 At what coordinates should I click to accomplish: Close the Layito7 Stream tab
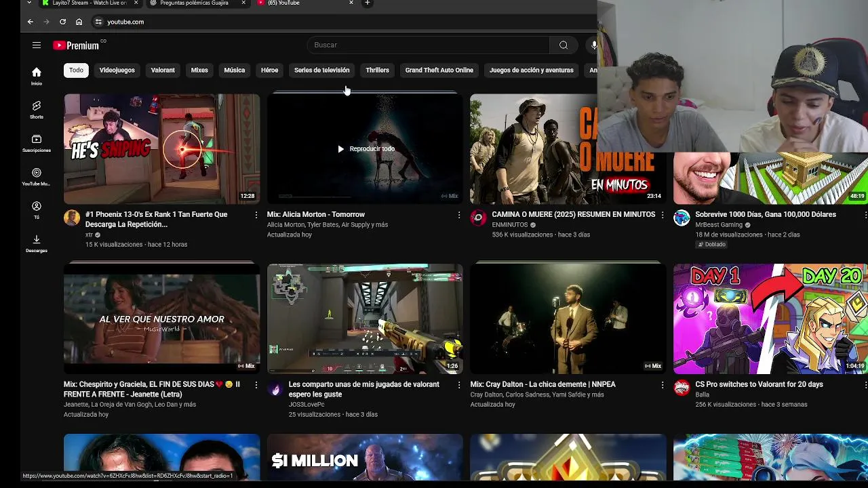click(x=136, y=3)
